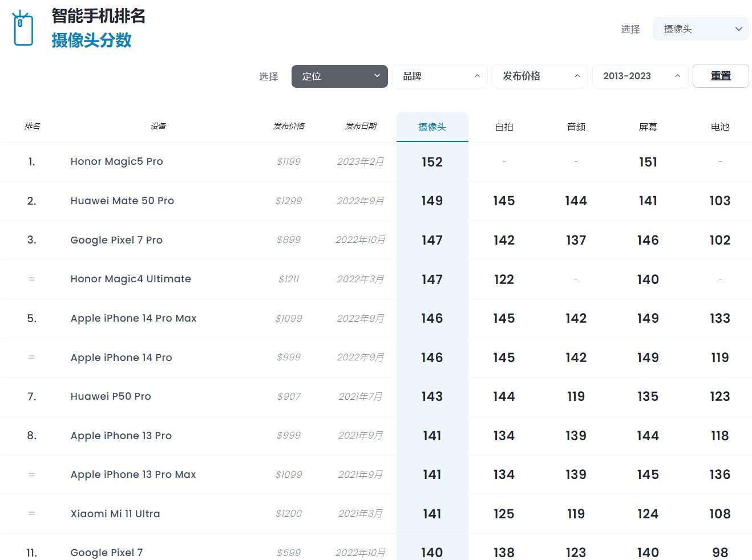
Task: Click price $907 in Huawei P50 Pro row
Action: coord(289,396)
